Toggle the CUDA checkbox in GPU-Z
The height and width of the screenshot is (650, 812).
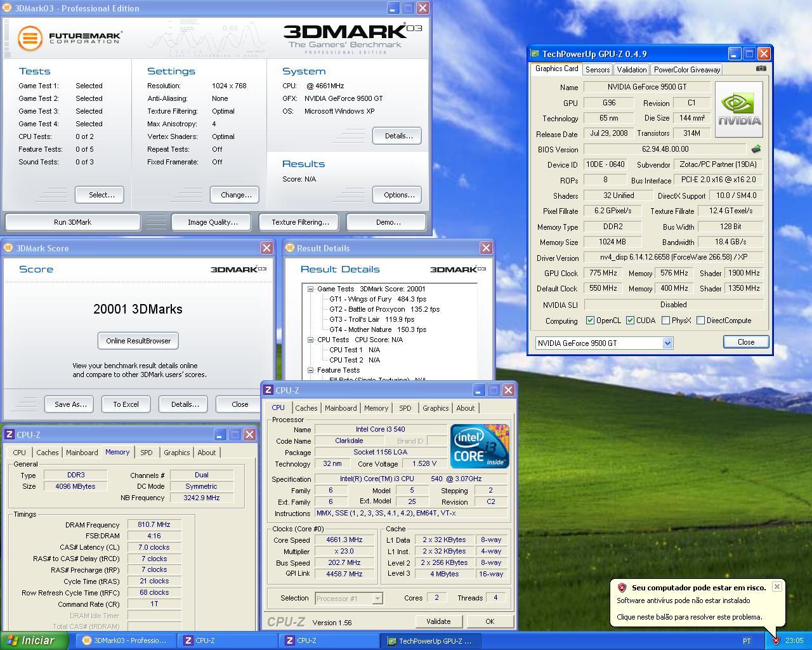[x=630, y=321]
